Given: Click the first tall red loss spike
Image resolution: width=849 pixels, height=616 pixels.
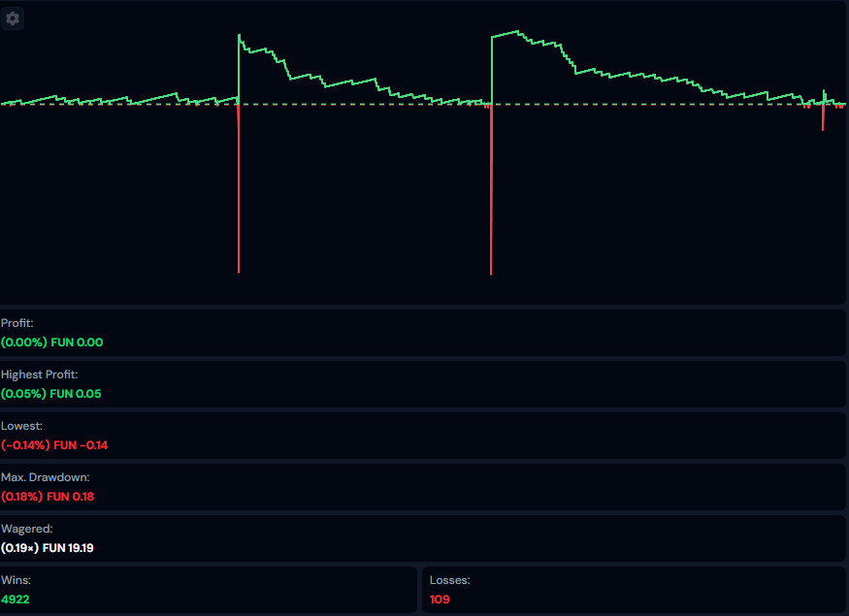Looking at the screenshot, I should (238, 194).
